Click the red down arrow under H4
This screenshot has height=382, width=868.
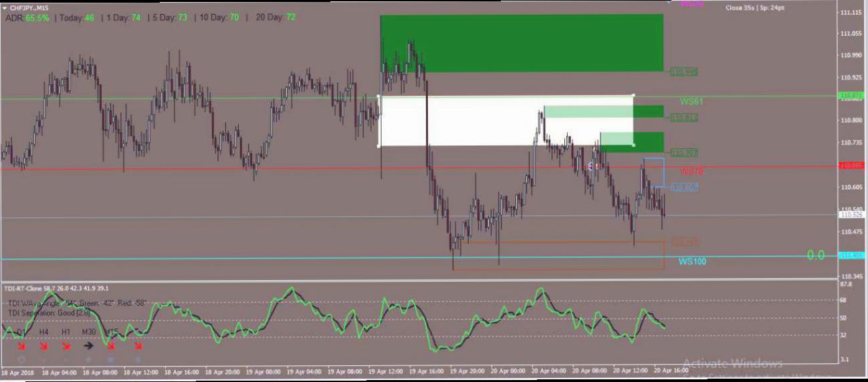click(43, 347)
